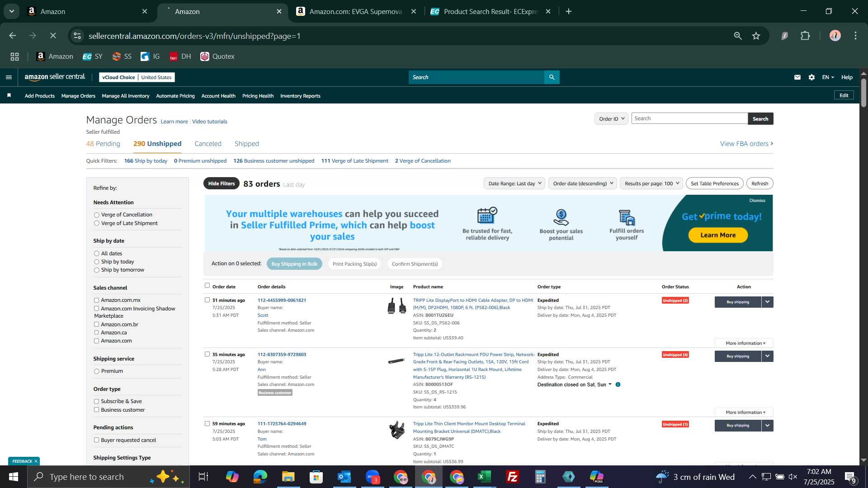Screen dimensions: 868x488
Task: Open Manage All Inventory menu item
Action: click(126, 96)
